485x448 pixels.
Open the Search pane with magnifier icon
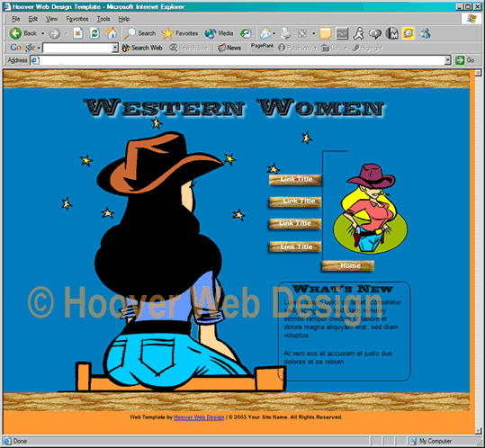(139, 33)
